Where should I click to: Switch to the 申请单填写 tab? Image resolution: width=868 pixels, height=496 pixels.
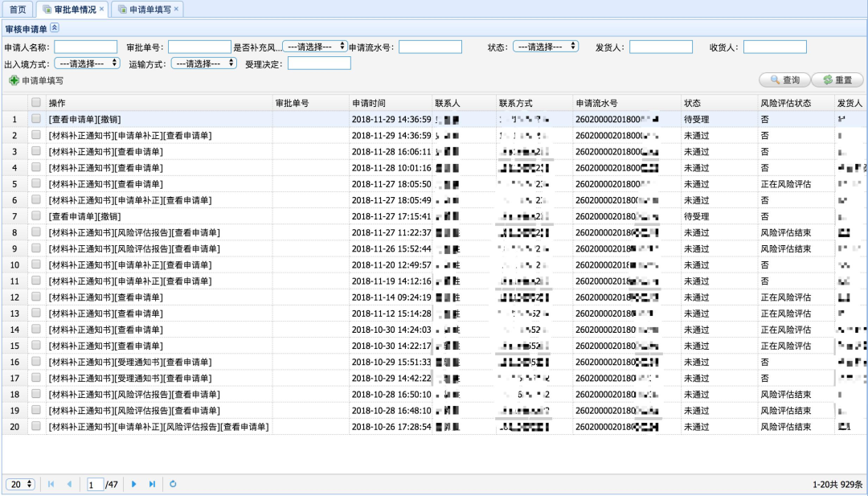tap(145, 9)
